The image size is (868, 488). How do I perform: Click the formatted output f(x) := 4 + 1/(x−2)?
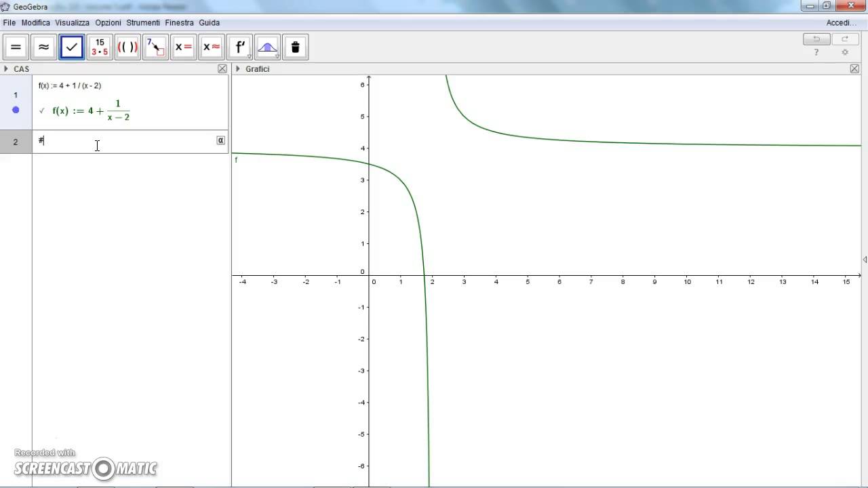[x=91, y=110]
